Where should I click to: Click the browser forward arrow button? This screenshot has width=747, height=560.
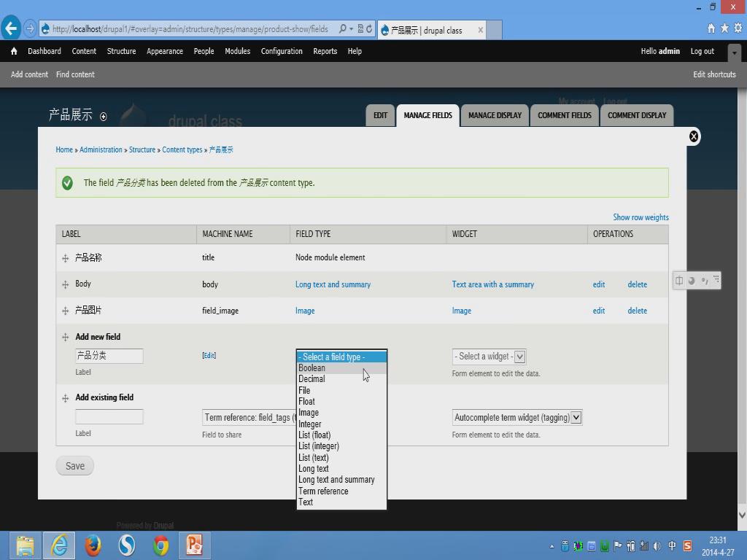[29, 28]
